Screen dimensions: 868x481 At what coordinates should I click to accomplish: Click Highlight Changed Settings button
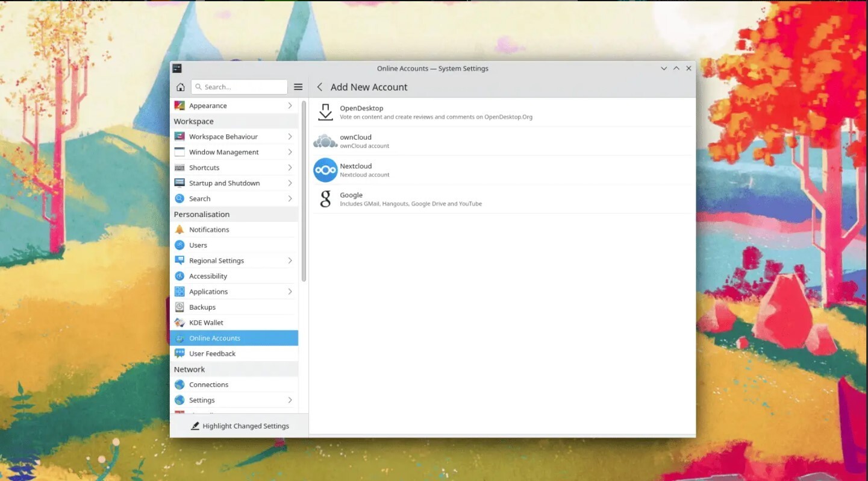240,426
